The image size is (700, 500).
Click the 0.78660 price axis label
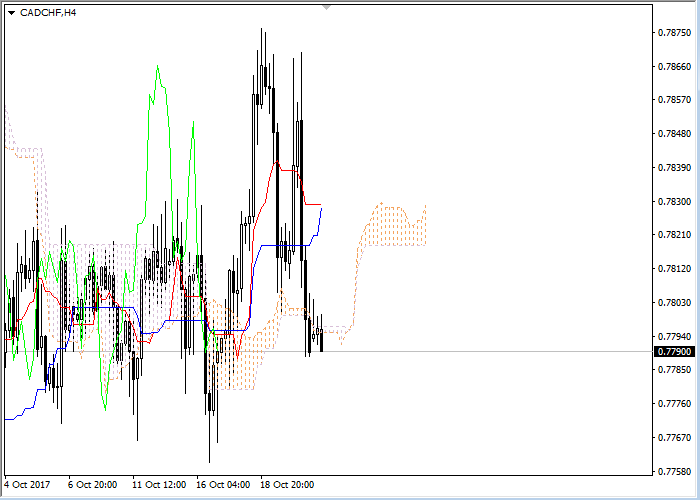click(x=675, y=67)
